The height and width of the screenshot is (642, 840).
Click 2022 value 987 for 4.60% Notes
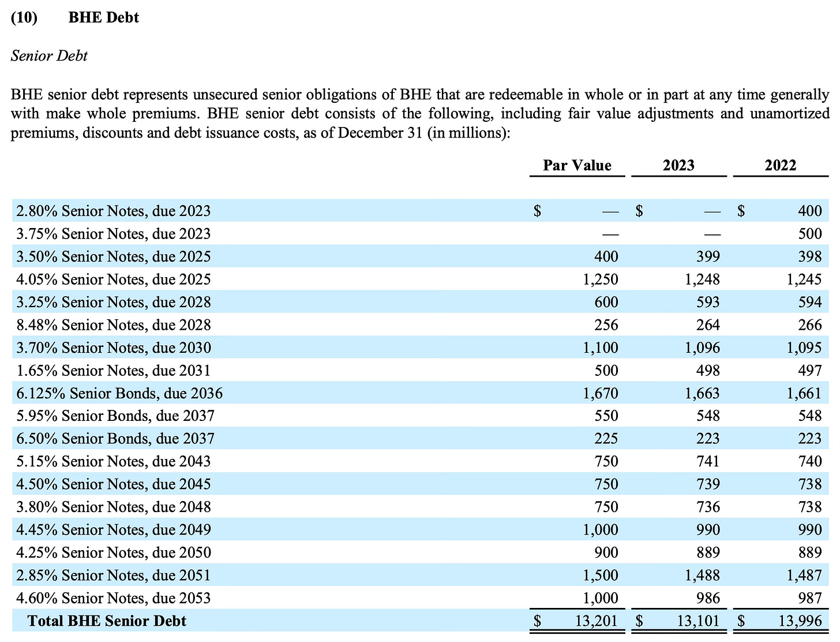[x=810, y=598]
